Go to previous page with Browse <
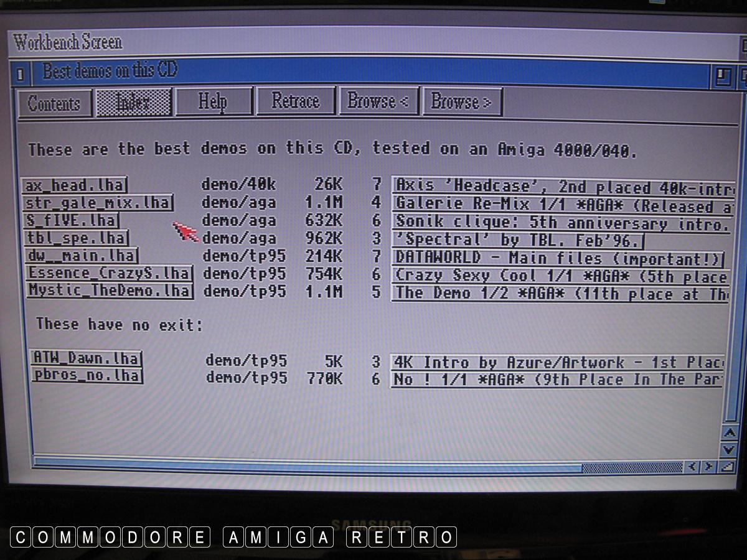 tap(378, 101)
